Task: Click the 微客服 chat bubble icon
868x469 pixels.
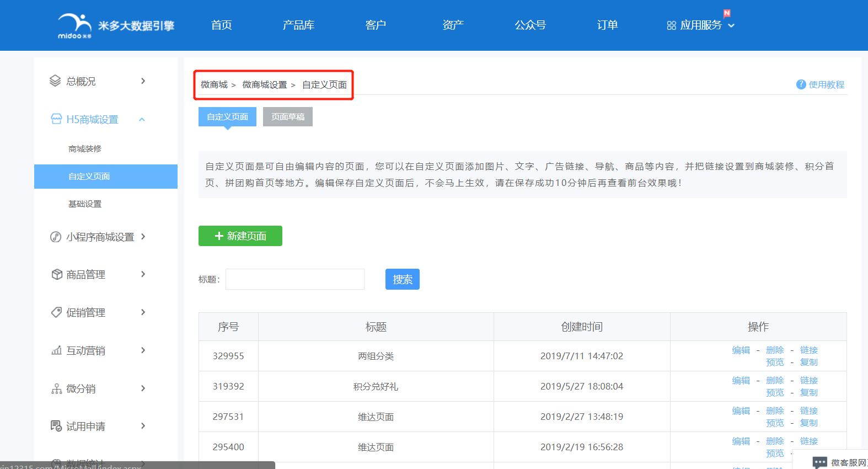Action: 820,462
